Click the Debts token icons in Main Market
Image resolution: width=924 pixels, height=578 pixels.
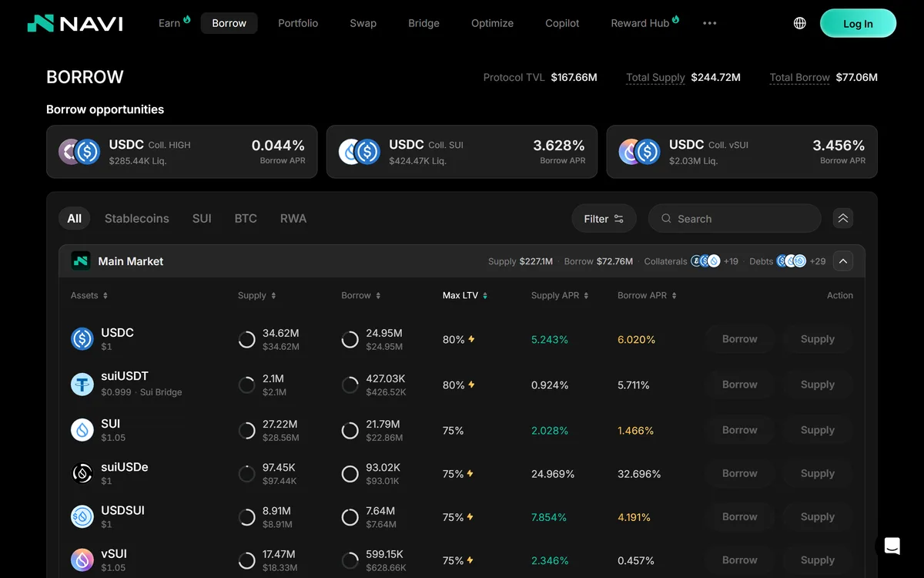791,261
